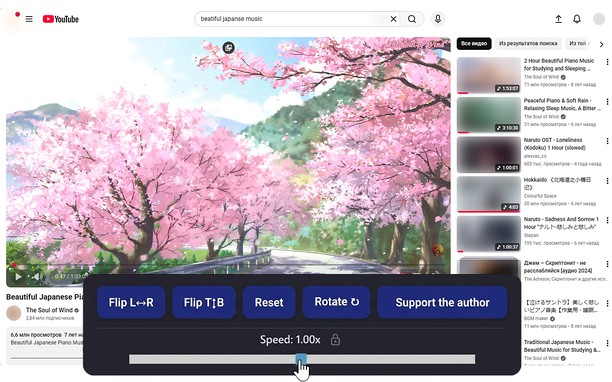Open the Peaceful Piano & Soft Rain thumbnail
This screenshot has width=612, height=382.
[489, 115]
